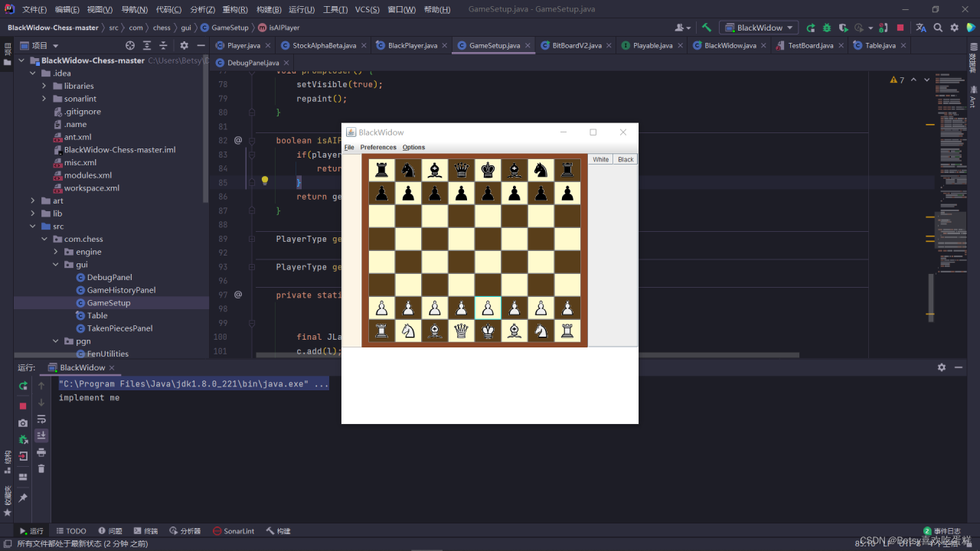Open Options menu in the BlackWidow window

click(413, 147)
